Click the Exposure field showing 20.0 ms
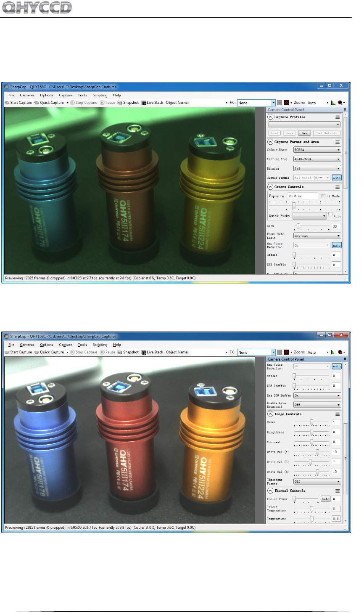Screen dimensions: 364x613 [x=302, y=196]
